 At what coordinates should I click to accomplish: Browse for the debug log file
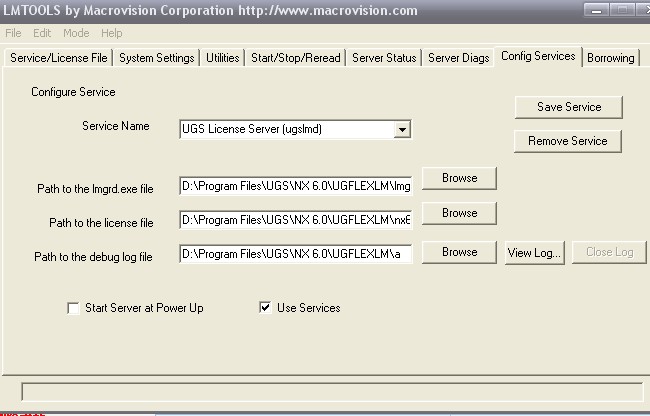point(459,252)
